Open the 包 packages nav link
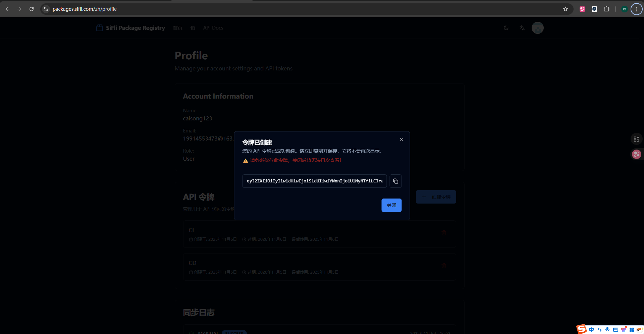The height and width of the screenshot is (334, 644). pos(193,28)
